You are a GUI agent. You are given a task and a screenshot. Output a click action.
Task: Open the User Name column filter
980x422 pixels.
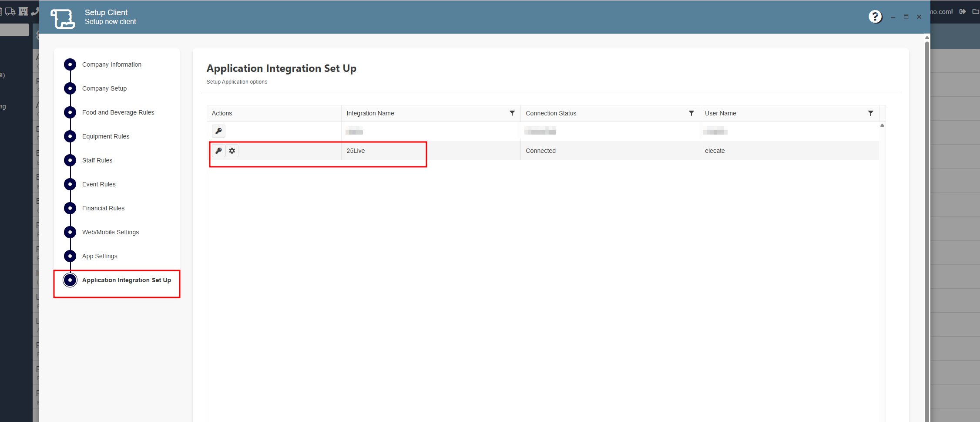871,113
